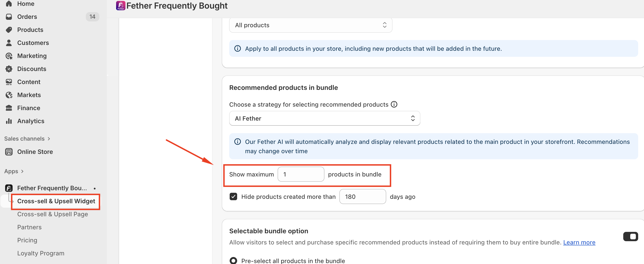
Task: Expand the Sales channels section
Action: [x=27, y=139]
